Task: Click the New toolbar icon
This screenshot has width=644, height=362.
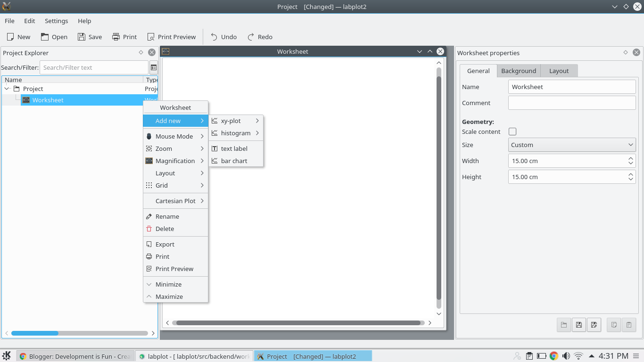Action: click(x=10, y=37)
